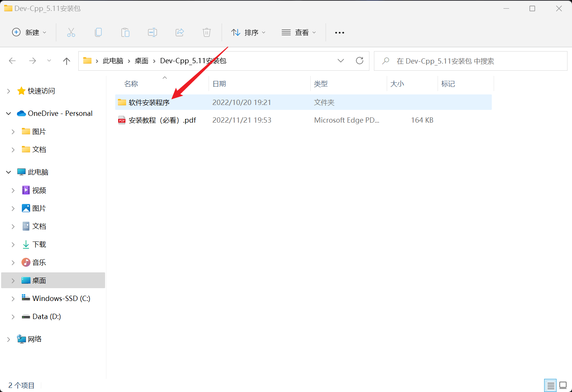Screen dimensions: 572x392
Task: Go forward with the right arrow
Action: click(x=33, y=61)
